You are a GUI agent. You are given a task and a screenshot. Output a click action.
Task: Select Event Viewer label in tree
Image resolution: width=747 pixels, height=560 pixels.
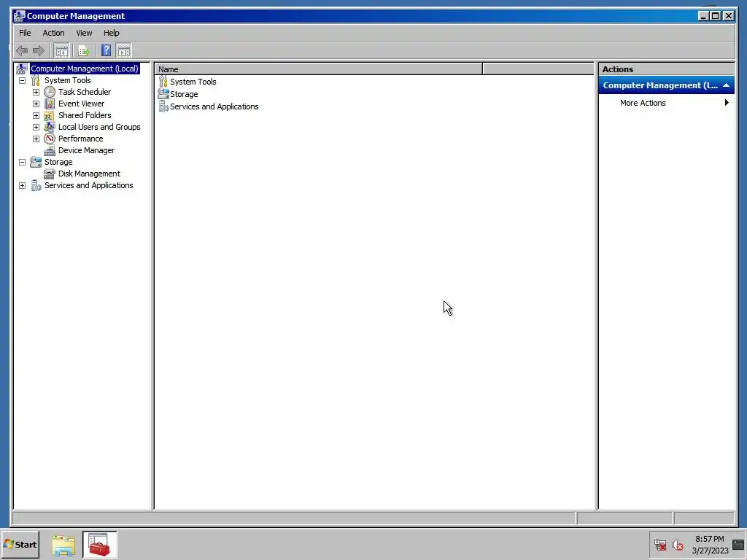81,104
